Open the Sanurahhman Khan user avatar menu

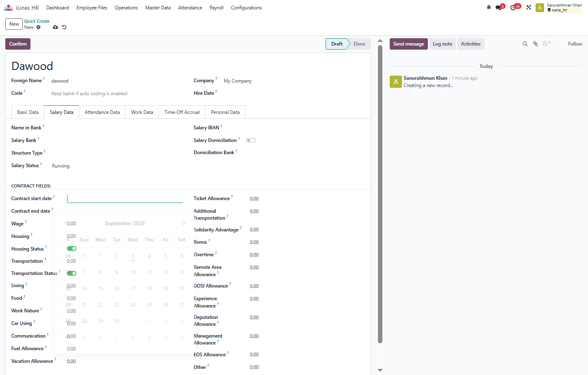click(x=540, y=8)
